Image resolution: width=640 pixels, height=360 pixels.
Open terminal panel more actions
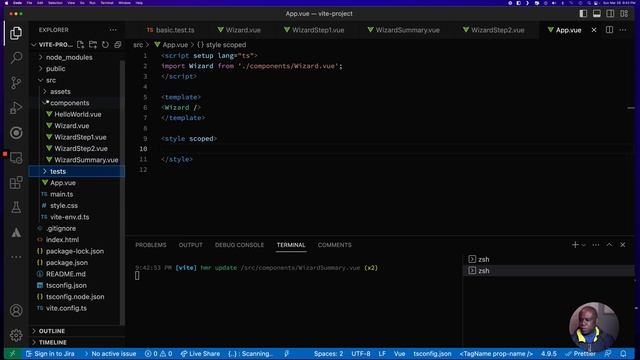pos(596,245)
